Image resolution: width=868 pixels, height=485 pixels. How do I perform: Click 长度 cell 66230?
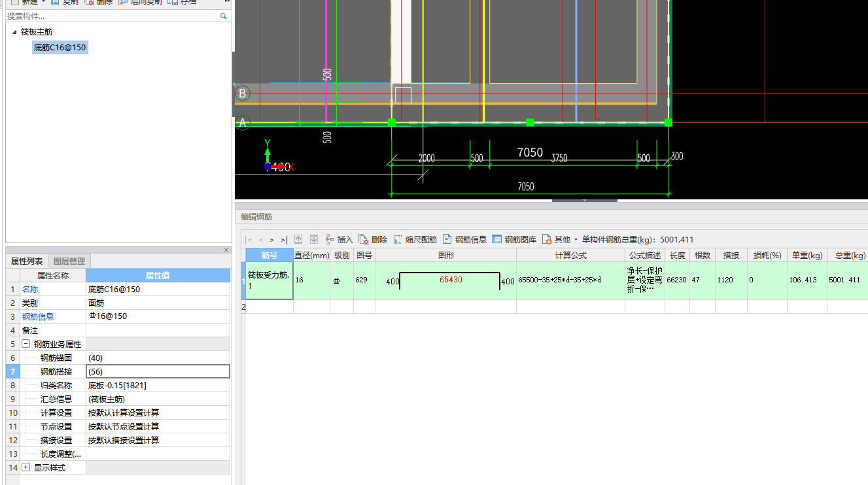tap(677, 280)
